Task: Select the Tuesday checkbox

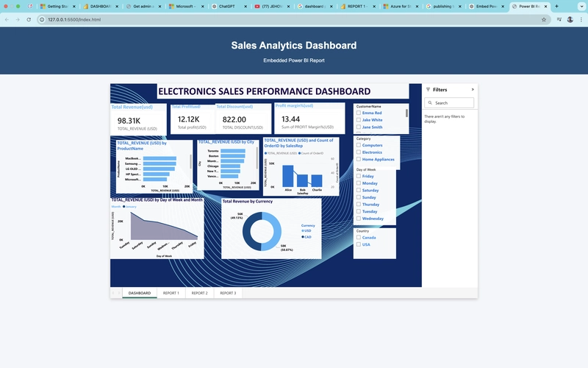Action: (359, 211)
